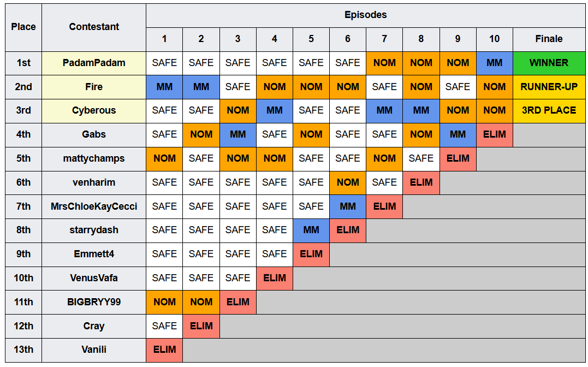588x367 pixels.
Task: Select the RUNNER-UP cell for Fire
Action: point(549,87)
